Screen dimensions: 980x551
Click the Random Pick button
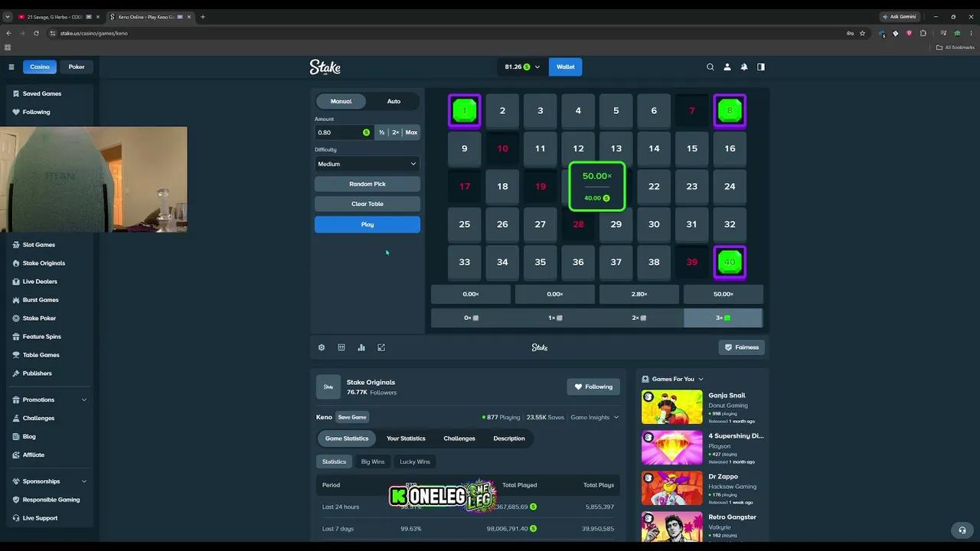pyautogui.click(x=367, y=184)
